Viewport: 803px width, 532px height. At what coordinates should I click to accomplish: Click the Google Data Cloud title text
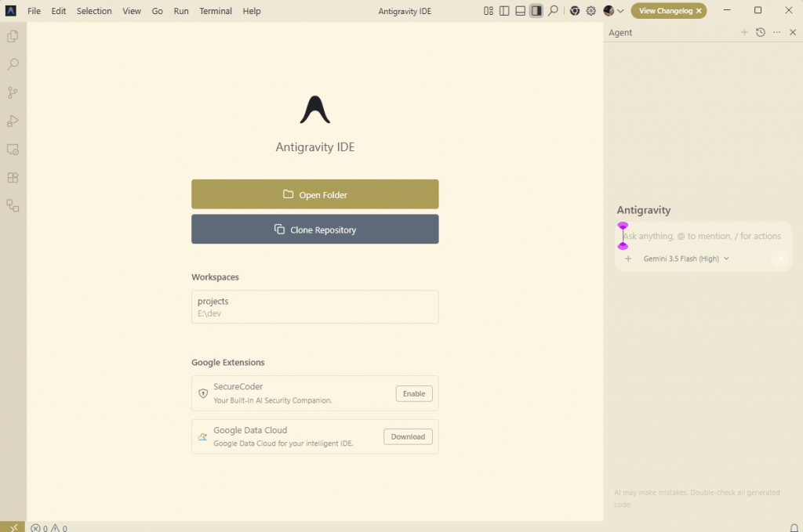click(250, 430)
